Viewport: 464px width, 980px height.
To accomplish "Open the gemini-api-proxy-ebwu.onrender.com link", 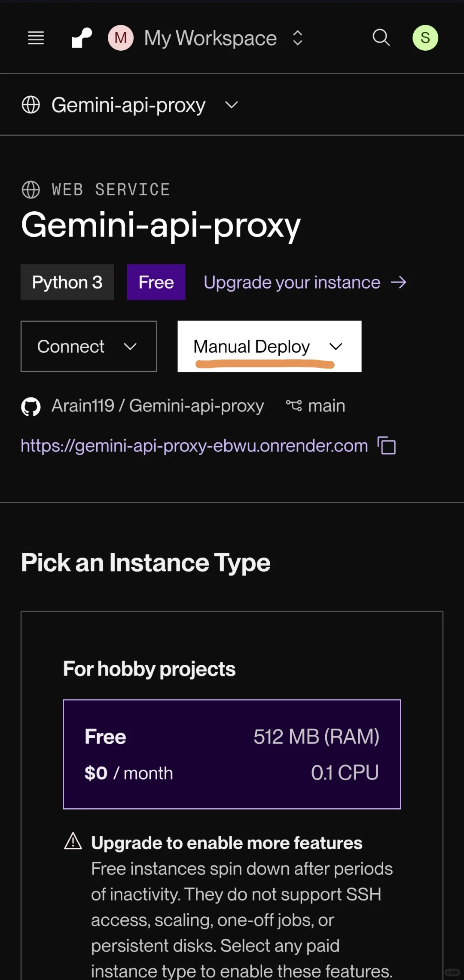I will [194, 446].
